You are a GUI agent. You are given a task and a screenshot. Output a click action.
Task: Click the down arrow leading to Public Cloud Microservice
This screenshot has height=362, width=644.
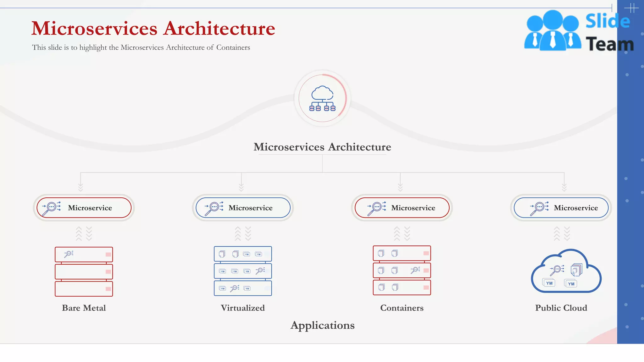pyautogui.click(x=564, y=182)
